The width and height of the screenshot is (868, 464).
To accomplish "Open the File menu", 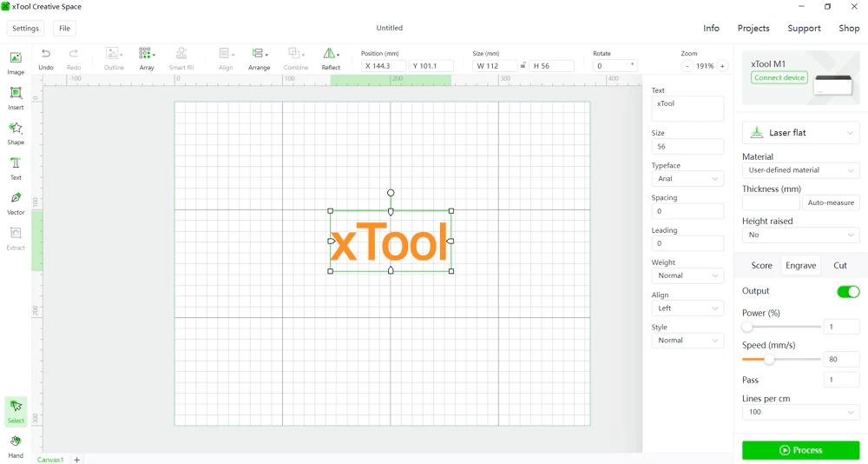I will coord(65,29).
